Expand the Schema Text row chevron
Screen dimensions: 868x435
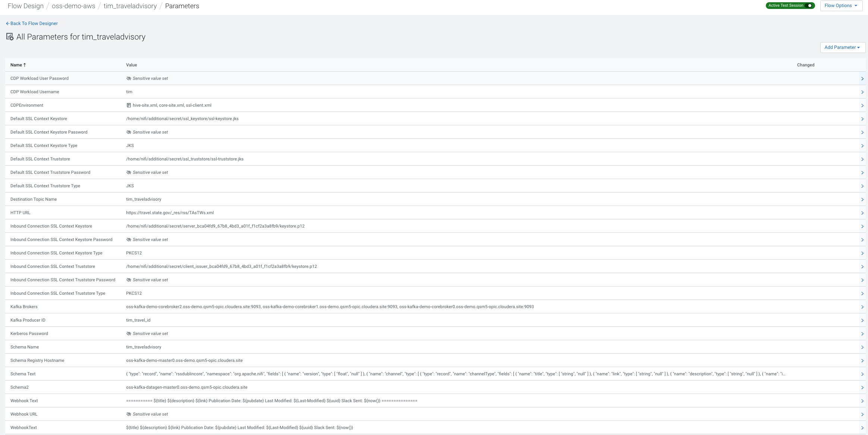862,374
